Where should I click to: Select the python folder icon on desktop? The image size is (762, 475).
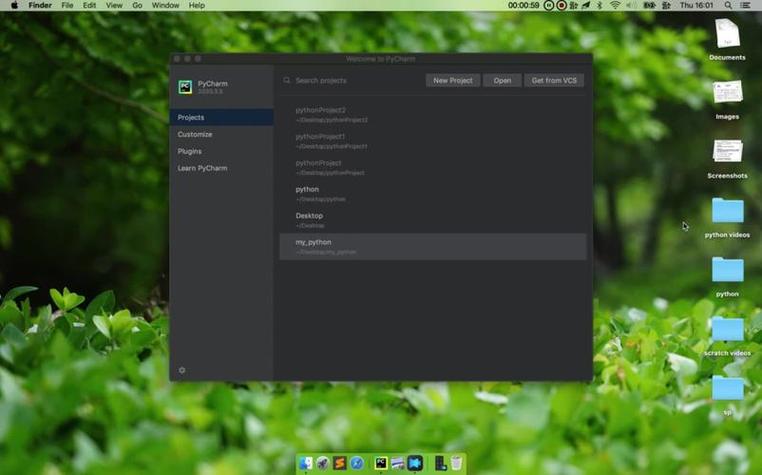coord(727,270)
